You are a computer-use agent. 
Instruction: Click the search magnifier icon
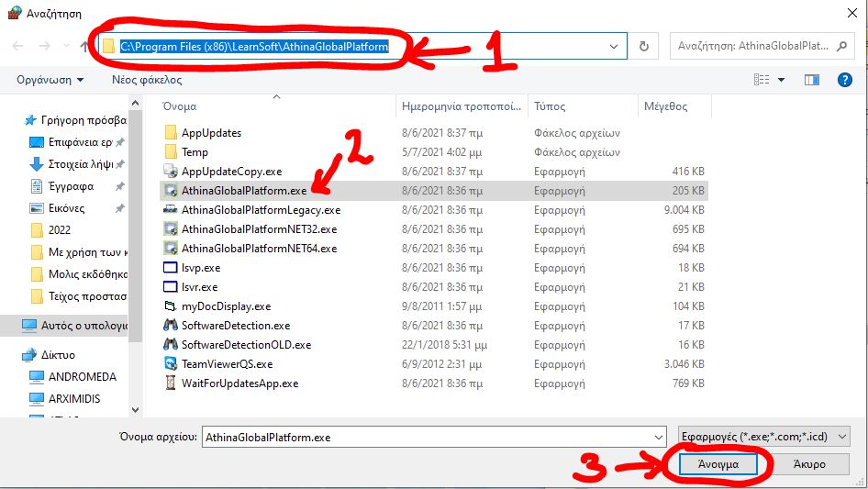pos(842,46)
